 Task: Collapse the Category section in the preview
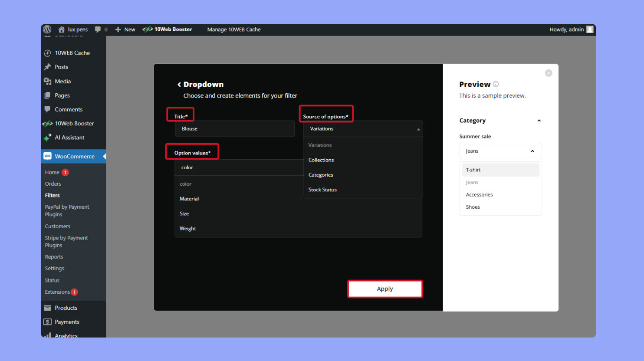(539, 120)
